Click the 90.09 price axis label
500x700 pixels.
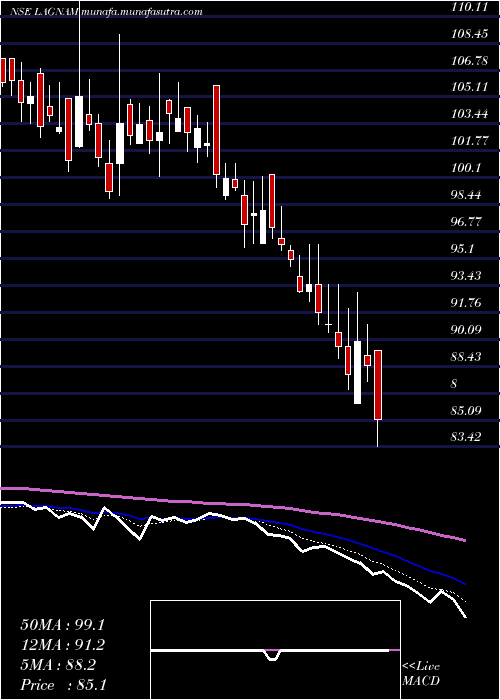467,330
